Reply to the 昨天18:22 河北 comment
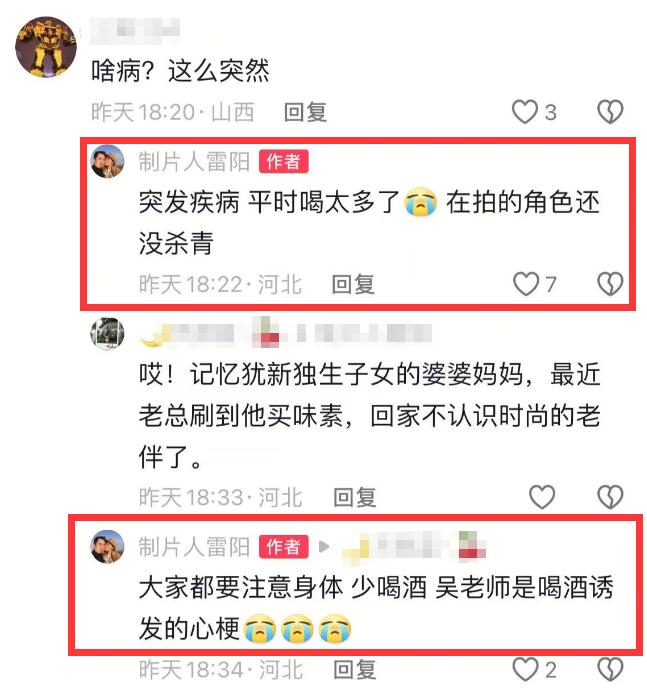This screenshot has height=700, width=647. (x=353, y=284)
